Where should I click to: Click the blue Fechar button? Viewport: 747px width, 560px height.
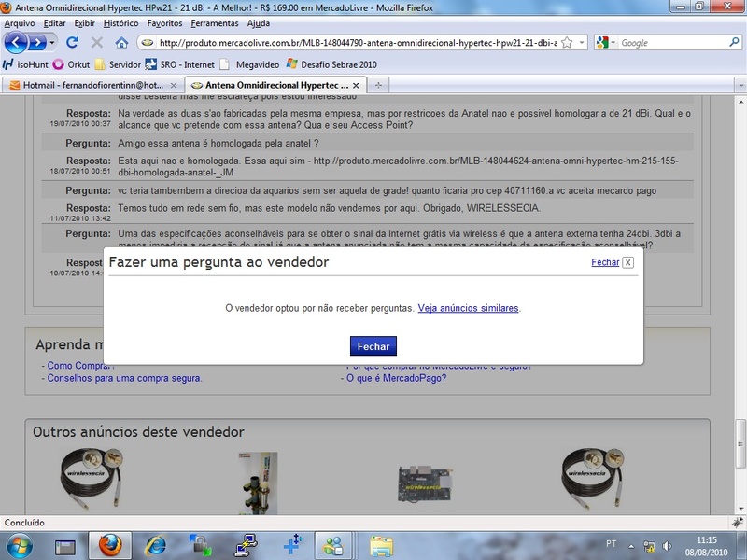(x=373, y=346)
